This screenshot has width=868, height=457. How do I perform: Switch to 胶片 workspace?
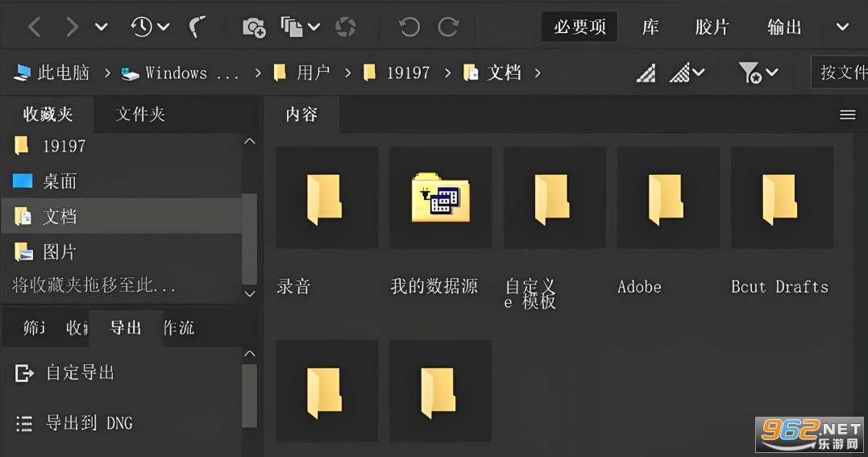coord(712,27)
